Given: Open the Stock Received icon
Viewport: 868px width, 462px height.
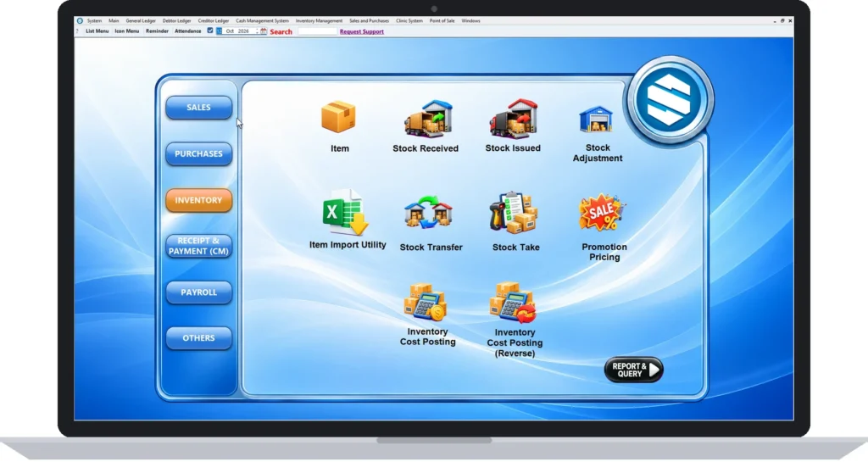Looking at the screenshot, I should [x=428, y=119].
